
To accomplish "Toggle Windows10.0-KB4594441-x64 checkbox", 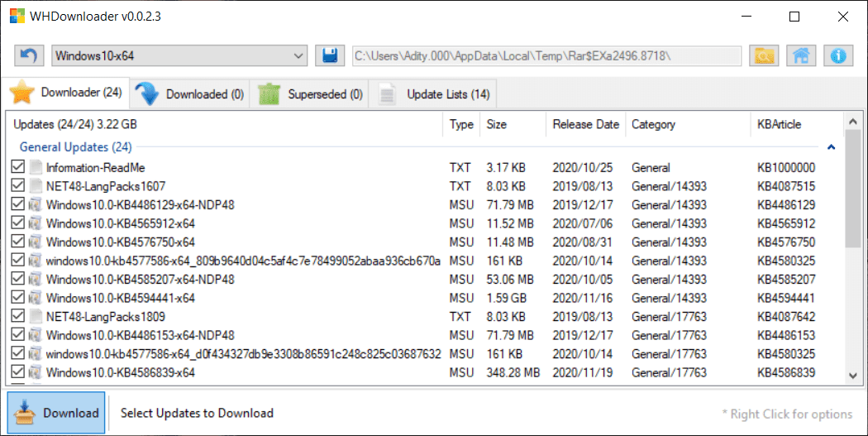I will (17, 297).
